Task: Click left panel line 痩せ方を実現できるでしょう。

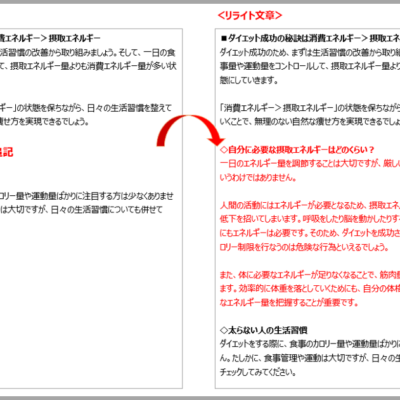Action: [45, 122]
